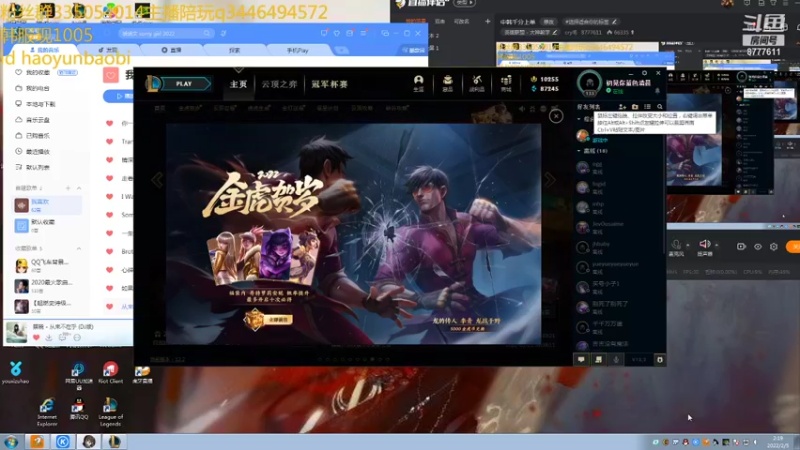
Task: Open the 手机Play tab in music player
Action: [x=297, y=50]
